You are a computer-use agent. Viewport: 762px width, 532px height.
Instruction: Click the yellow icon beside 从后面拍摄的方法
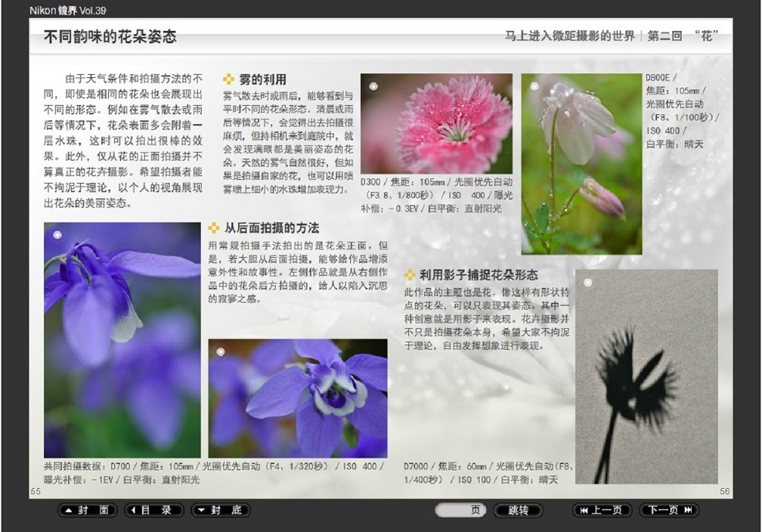(x=215, y=228)
